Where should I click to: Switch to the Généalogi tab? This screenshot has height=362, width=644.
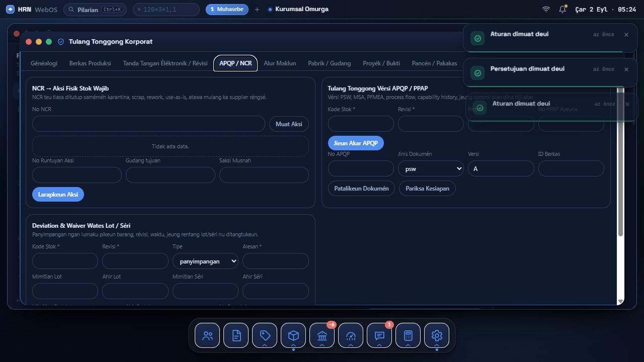pos(44,63)
